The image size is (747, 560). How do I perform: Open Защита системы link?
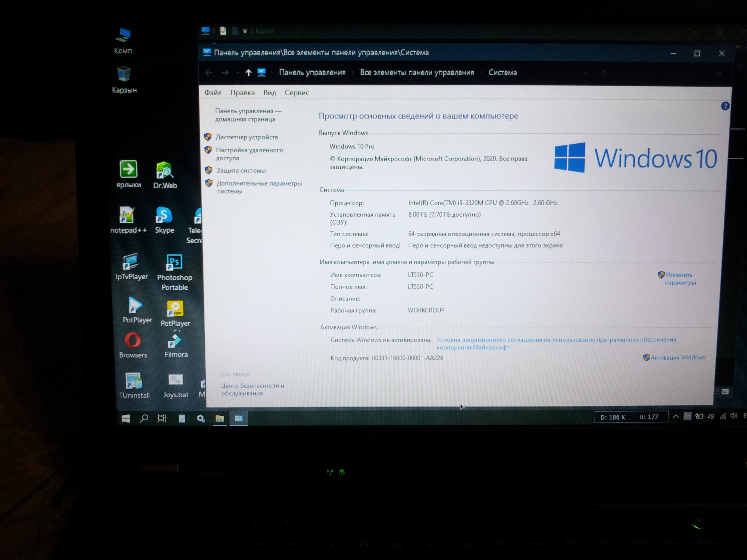point(241,170)
